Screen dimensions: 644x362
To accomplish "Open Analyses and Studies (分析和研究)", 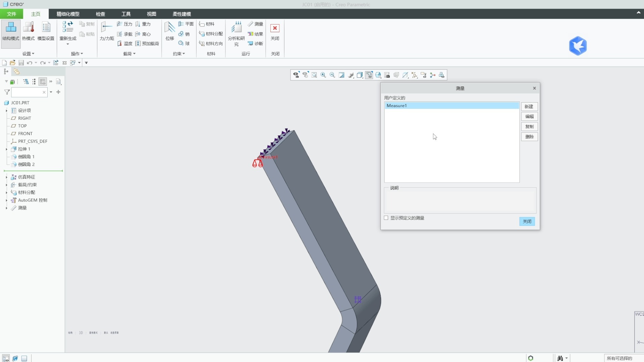I will coord(236,34).
